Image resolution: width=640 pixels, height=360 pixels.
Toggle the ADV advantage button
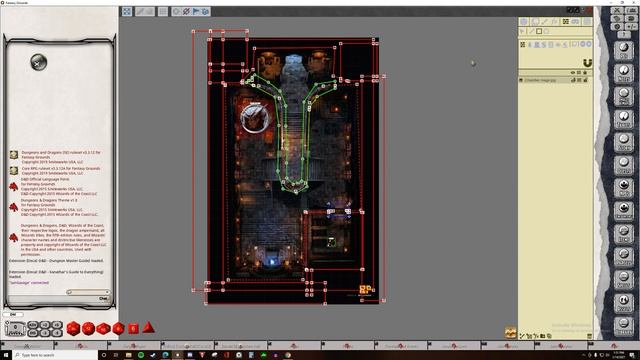pos(33,325)
